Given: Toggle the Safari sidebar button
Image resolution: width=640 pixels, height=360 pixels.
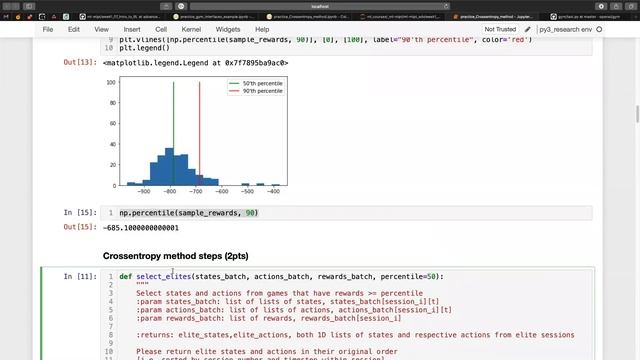Looking at the screenshot, I should [x=29, y=6].
